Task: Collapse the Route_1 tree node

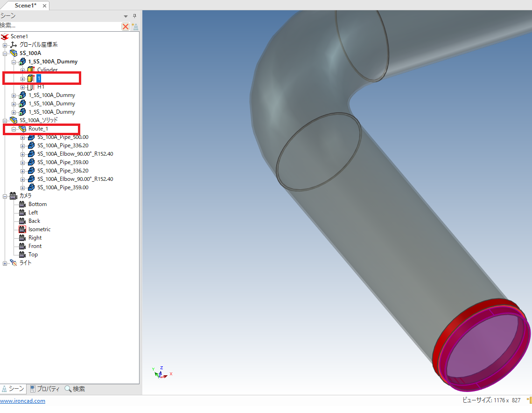Action: coord(14,129)
